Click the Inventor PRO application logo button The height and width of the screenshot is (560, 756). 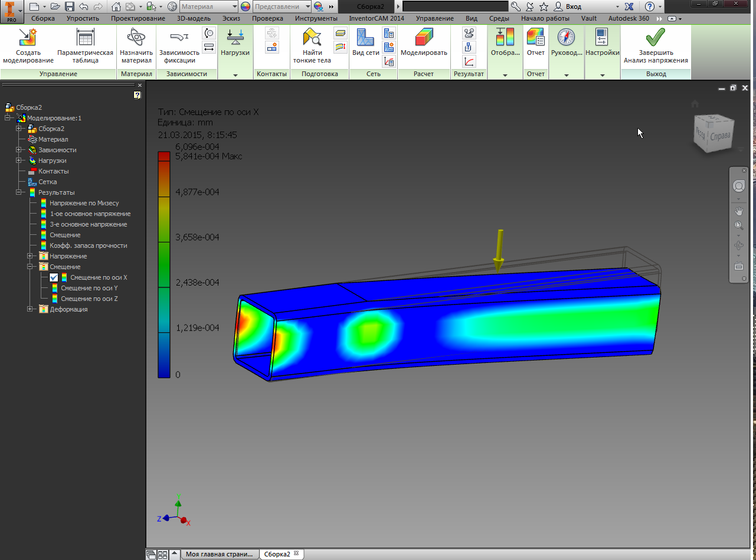pos(12,11)
